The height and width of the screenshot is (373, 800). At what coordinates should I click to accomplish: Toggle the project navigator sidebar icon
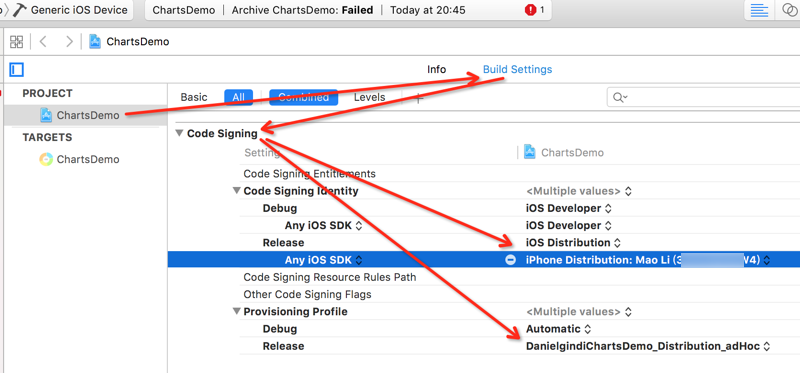coord(17,69)
